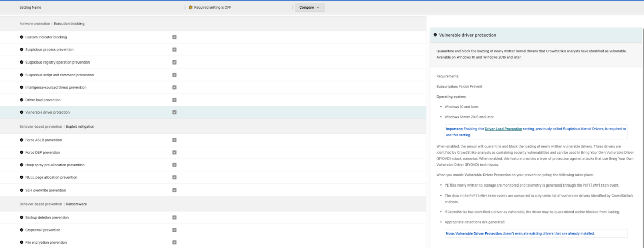Image resolution: width=644 pixels, height=248 pixels.
Task: Click shield icon beside Suspicious script and command prevention
Action: point(21,75)
